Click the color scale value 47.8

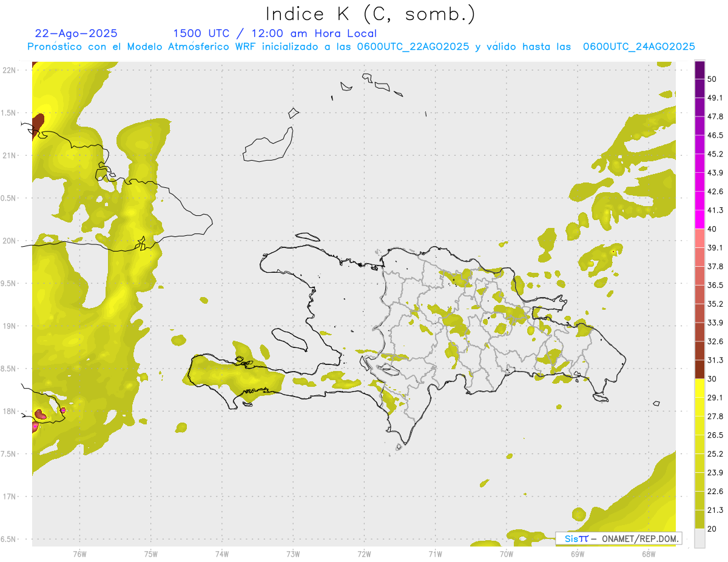(716, 116)
